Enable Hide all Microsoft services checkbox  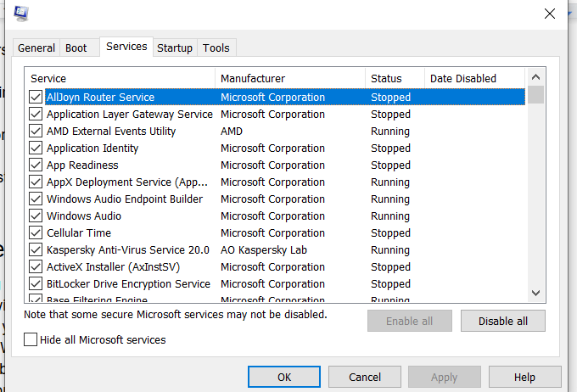point(31,339)
